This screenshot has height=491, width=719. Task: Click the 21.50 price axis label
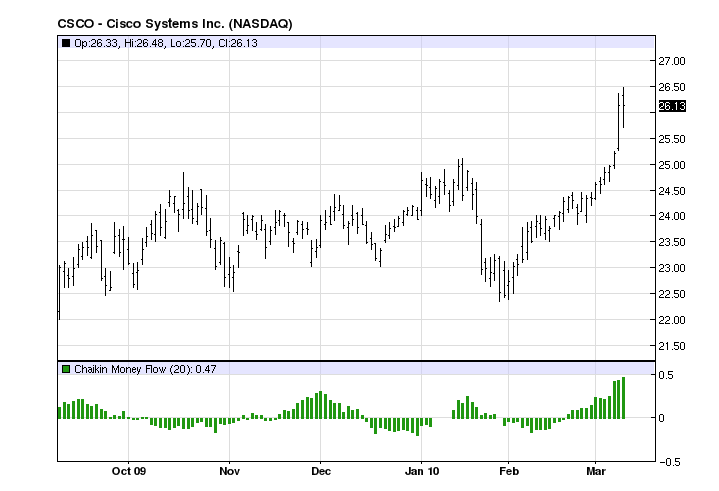pos(672,346)
